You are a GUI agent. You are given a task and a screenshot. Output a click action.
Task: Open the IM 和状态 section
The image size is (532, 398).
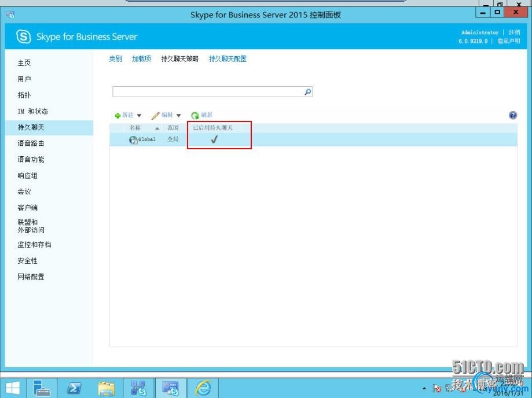(x=32, y=111)
